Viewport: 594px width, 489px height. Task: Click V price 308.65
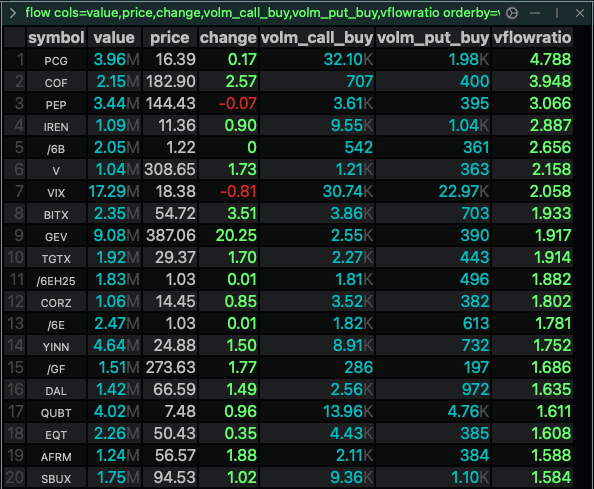tap(170, 170)
